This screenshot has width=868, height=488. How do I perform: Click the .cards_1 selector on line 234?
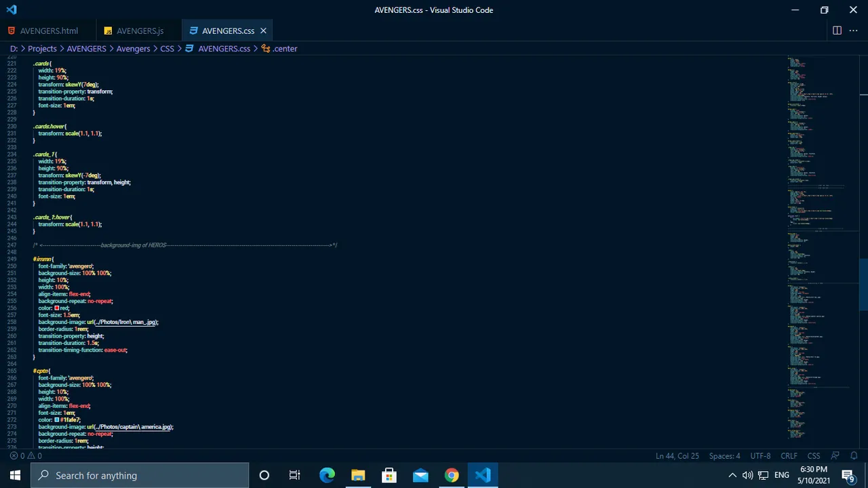[45, 155]
